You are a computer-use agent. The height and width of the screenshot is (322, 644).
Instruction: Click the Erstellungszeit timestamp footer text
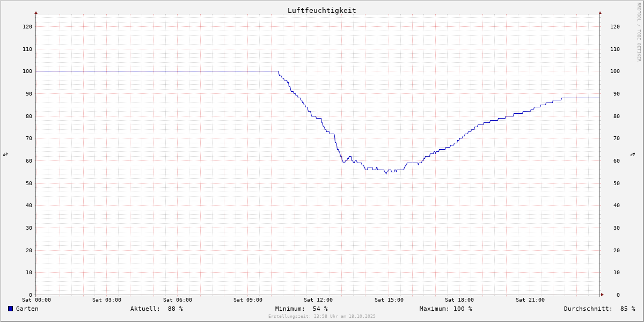tap(322, 316)
